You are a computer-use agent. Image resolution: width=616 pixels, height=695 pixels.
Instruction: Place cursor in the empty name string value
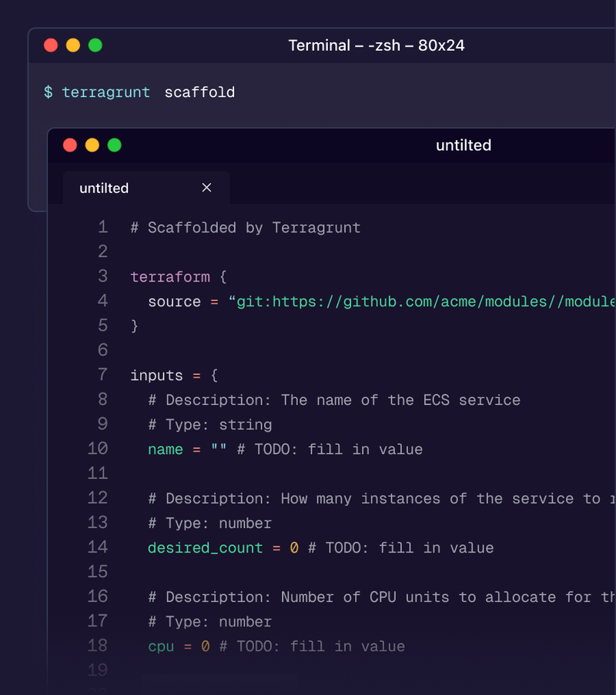click(x=217, y=449)
